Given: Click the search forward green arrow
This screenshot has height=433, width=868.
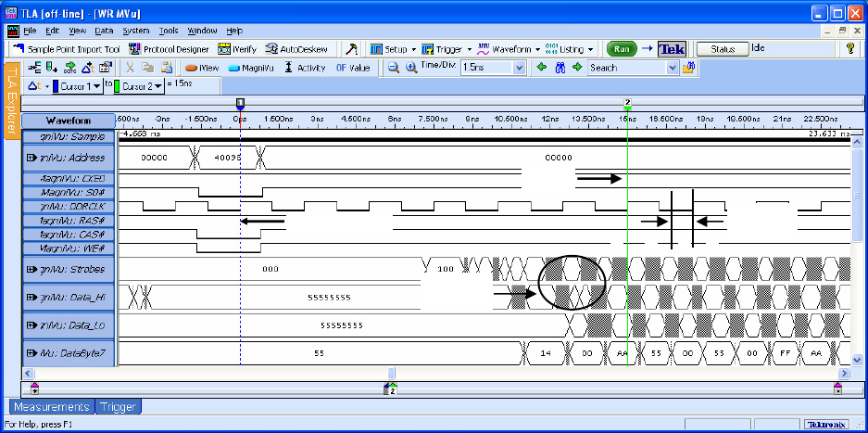Looking at the screenshot, I should tap(578, 67).
